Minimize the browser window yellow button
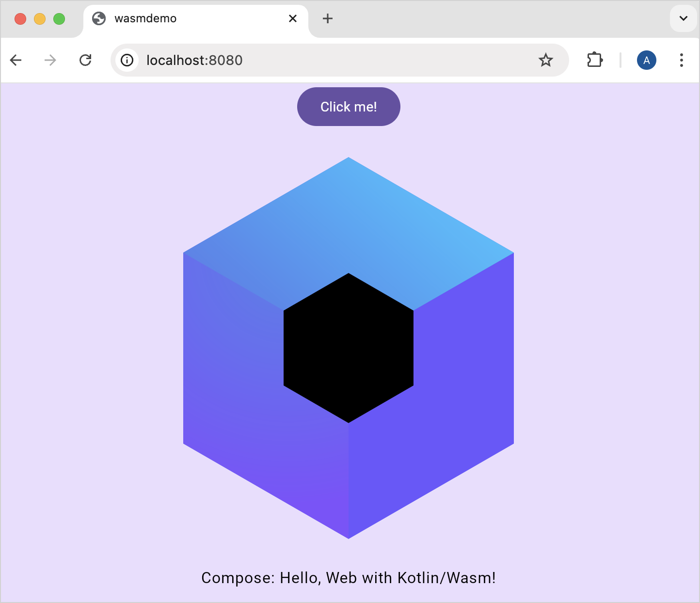700x603 pixels. click(x=40, y=18)
